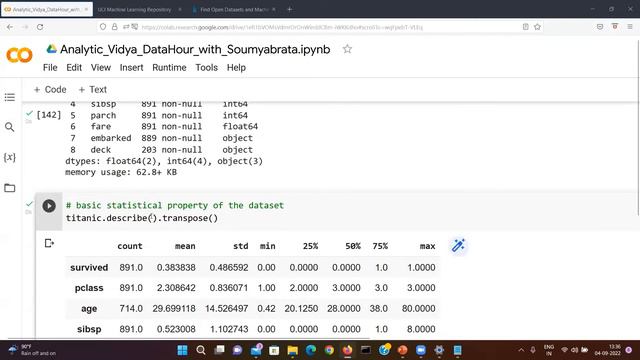Open the find and replace search panel
Viewport: 640px width, 360px height.
10,127
